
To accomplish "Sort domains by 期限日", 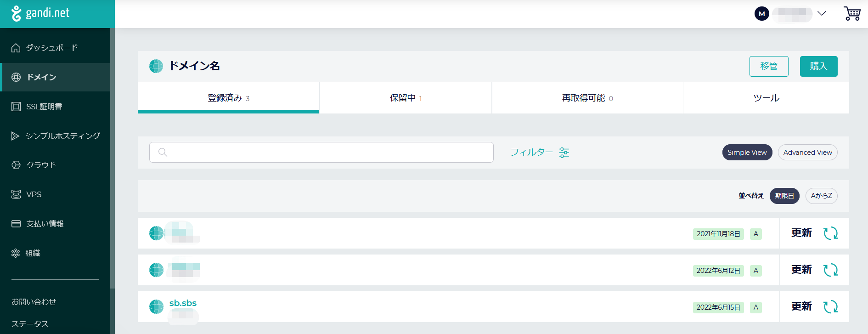I will (784, 196).
